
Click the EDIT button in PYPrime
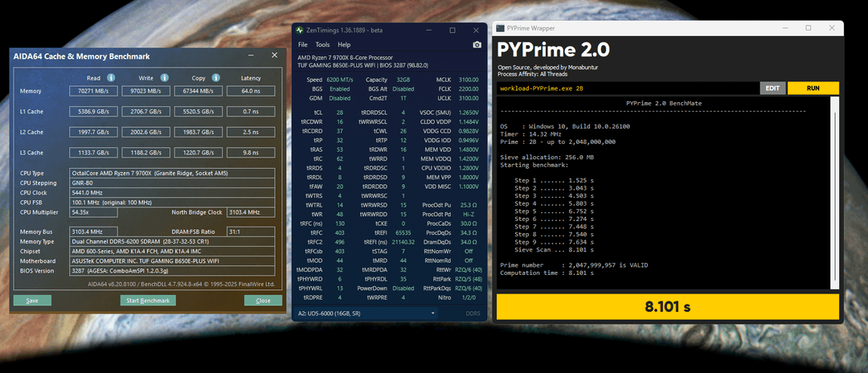click(772, 88)
